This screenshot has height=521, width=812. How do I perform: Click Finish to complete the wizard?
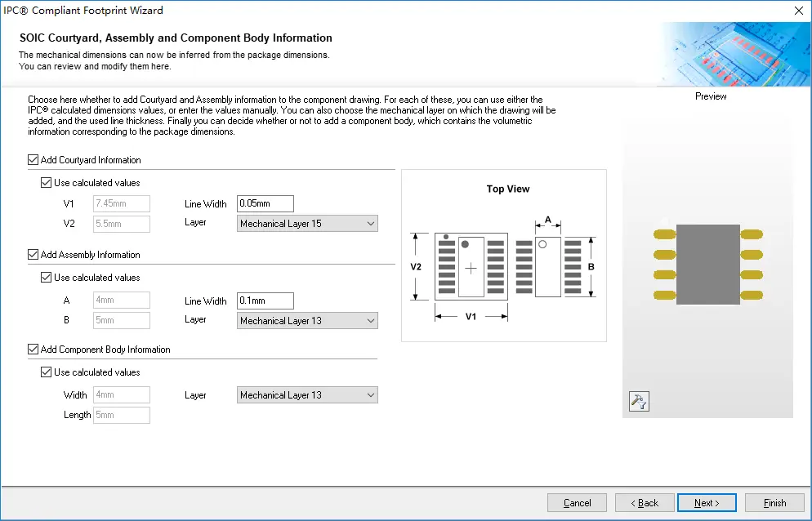pyautogui.click(x=774, y=503)
